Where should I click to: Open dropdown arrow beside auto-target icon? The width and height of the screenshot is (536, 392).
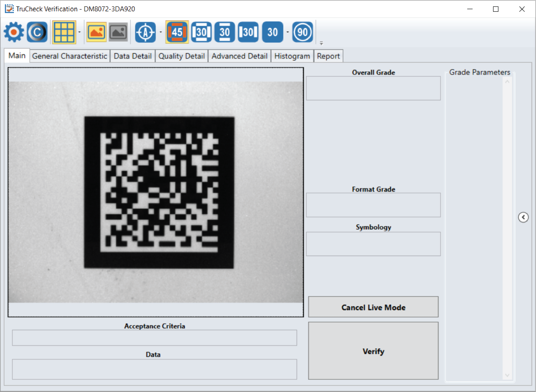[161, 32]
